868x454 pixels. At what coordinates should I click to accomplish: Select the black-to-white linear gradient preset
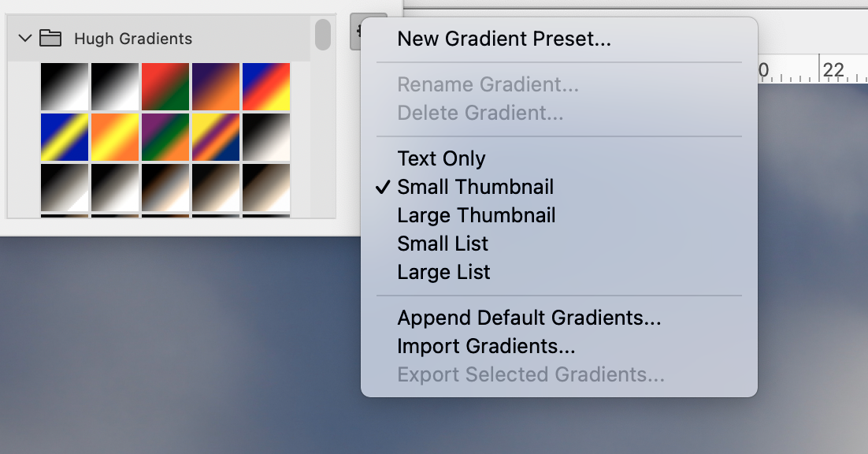pyautogui.click(x=63, y=87)
